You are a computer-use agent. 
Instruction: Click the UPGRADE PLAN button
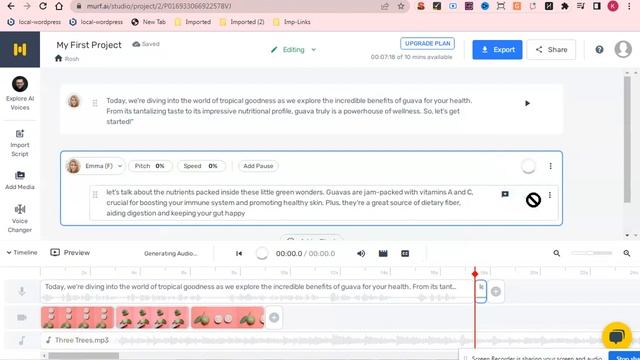(427, 43)
